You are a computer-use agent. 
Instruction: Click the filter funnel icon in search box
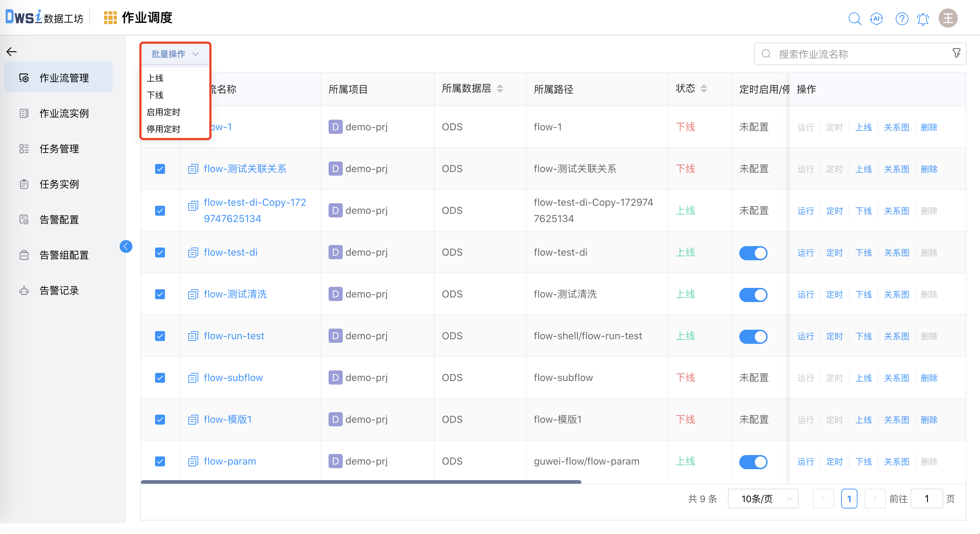[x=956, y=53]
